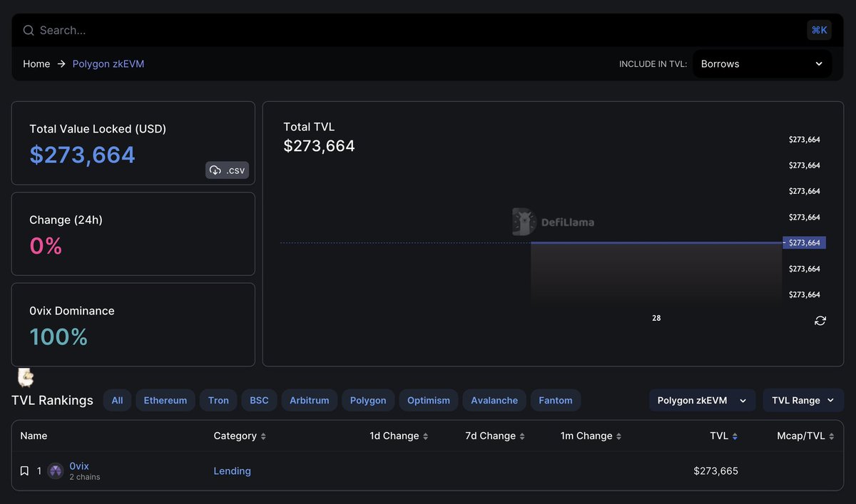Open the Lending category link
The image size is (856, 504).
click(x=232, y=470)
